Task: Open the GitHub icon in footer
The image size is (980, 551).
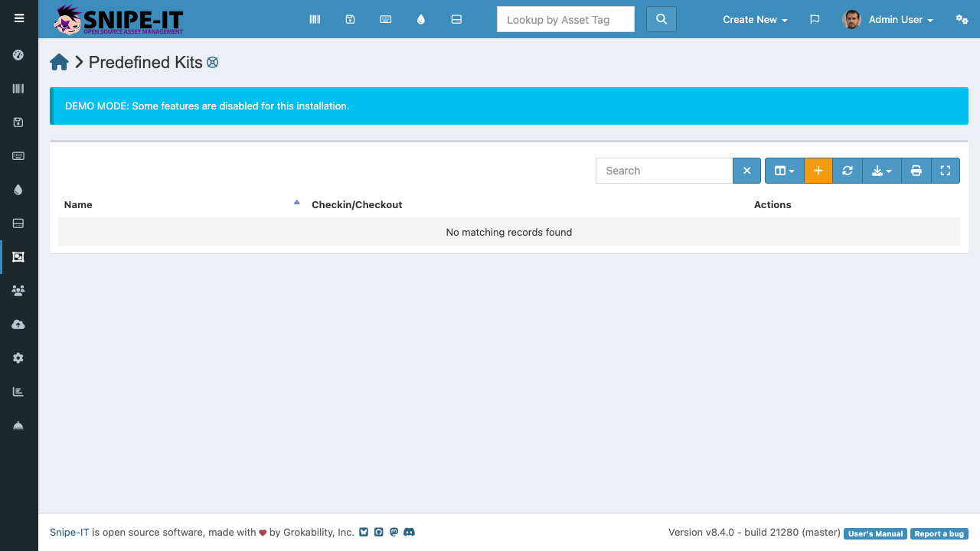Action: click(378, 532)
